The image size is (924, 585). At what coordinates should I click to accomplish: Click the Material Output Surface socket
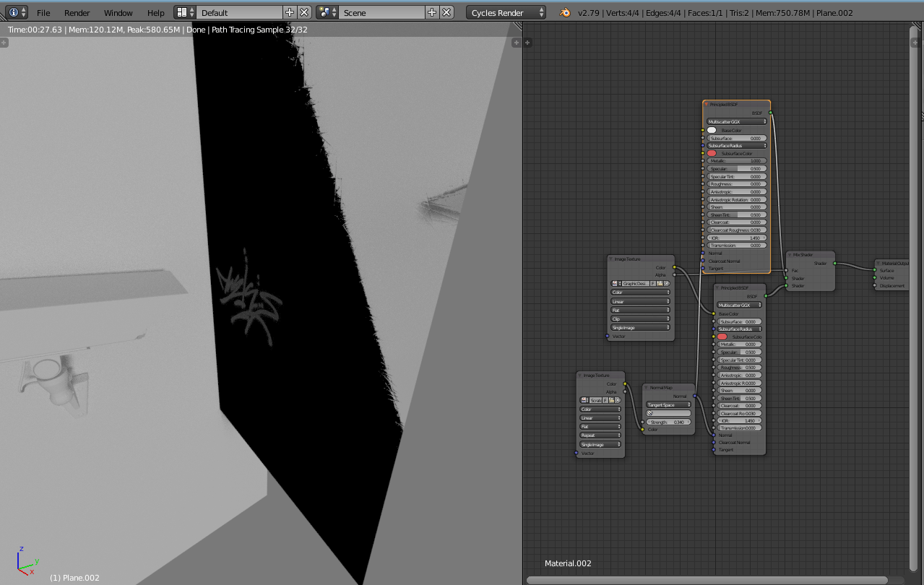[874, 271]
